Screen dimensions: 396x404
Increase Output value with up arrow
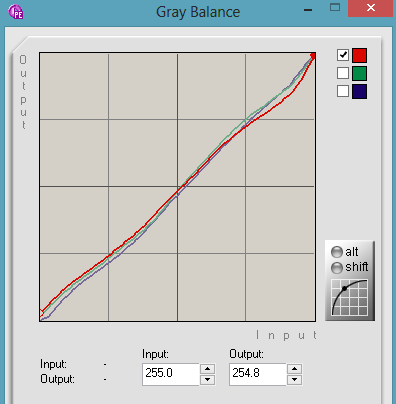click(x=294, y=369)
